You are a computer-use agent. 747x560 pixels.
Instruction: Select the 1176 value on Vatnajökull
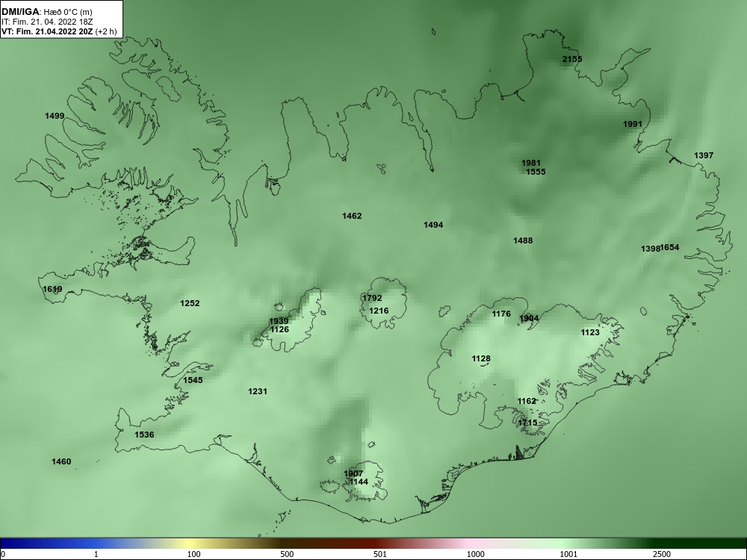pos(501,314)
